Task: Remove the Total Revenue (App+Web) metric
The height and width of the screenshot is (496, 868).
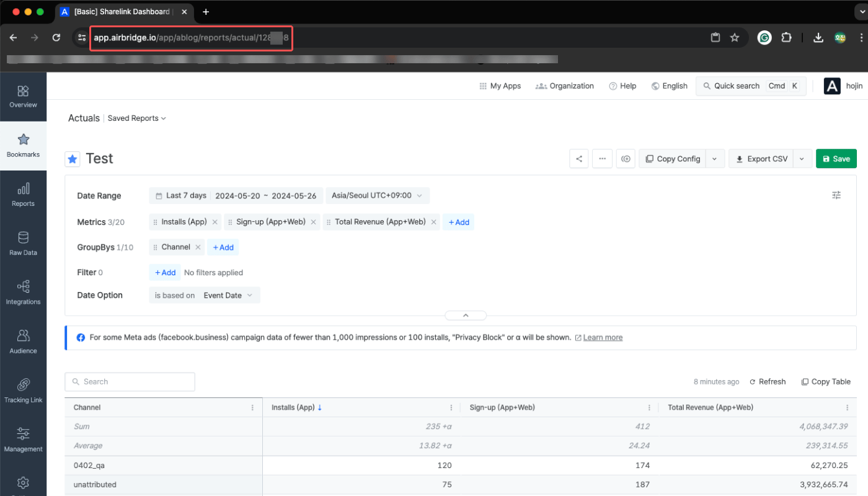Action: point(434,222)
